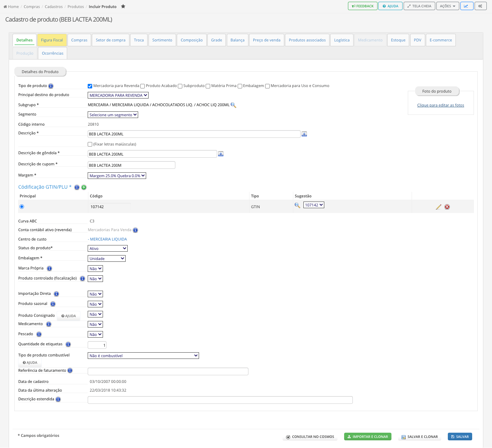Click the SALVAR button
This screenshot has height=448, width=492.
[460, 437]
